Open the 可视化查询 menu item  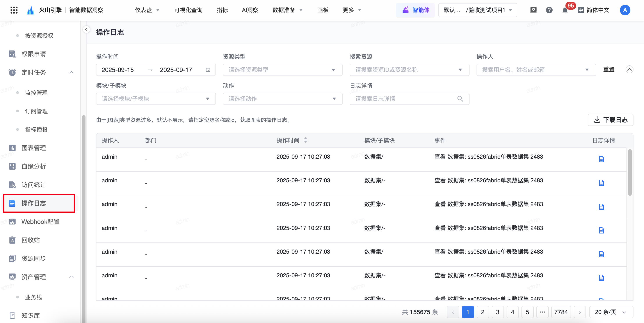pyautogui.click(x=188, y=10)
